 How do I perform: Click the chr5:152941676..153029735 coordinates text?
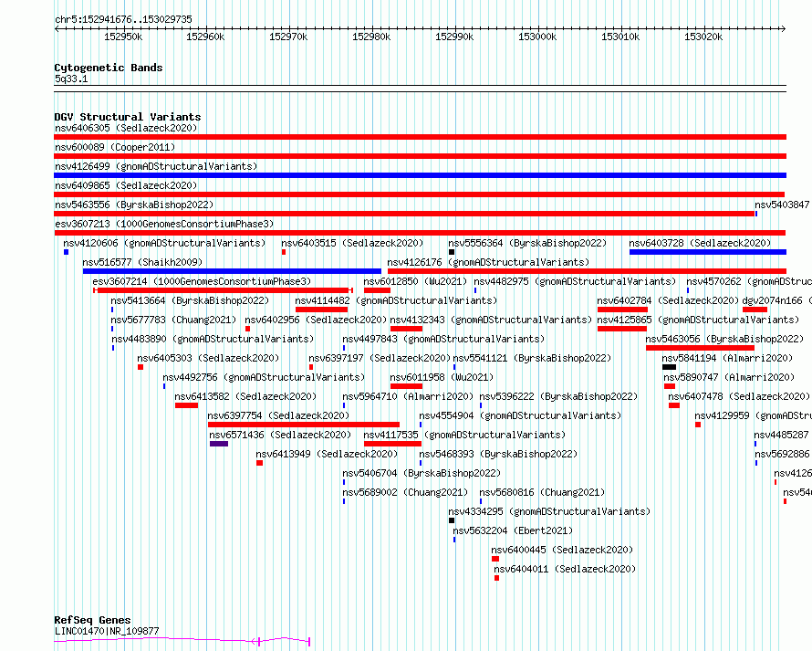(123, 19)
